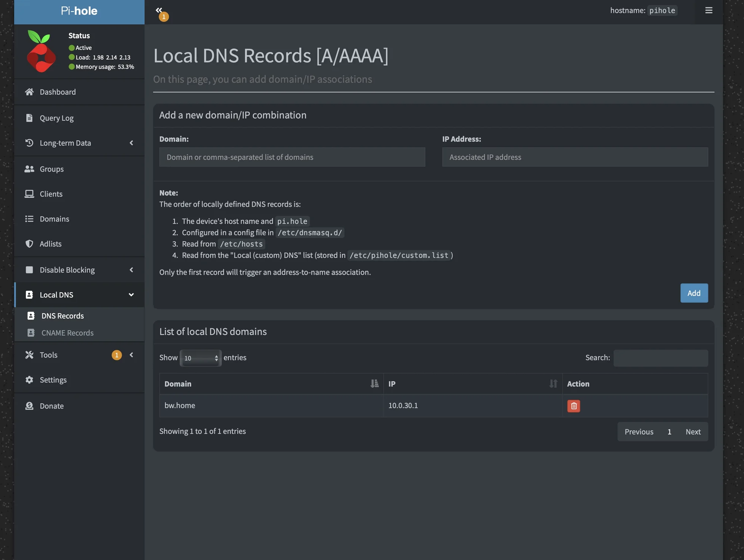Click the Load 1.98 2.14 2.13 status
Viewport: 744px width, 560px height.
pyautogui.click(x=100, y=57)
